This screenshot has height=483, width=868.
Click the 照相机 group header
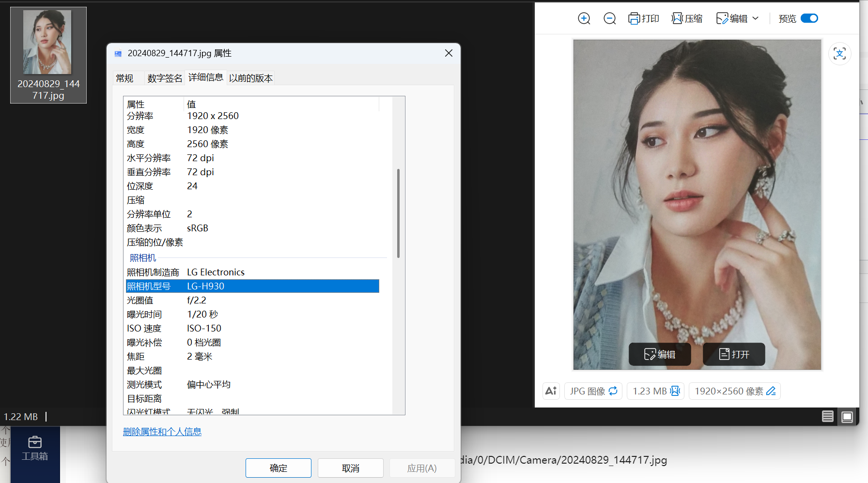tap(143, 258)
